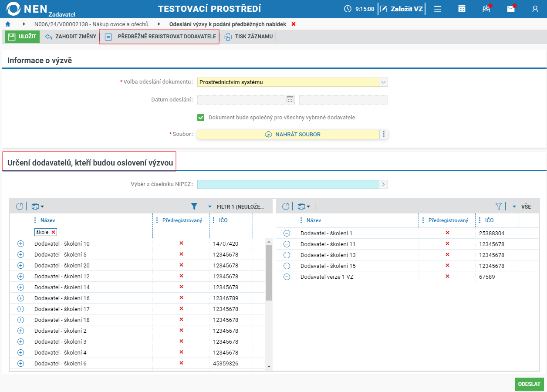
Task: Close the Odeslání výzvy breadcrumb with red X
Action: tap(294, 24)
